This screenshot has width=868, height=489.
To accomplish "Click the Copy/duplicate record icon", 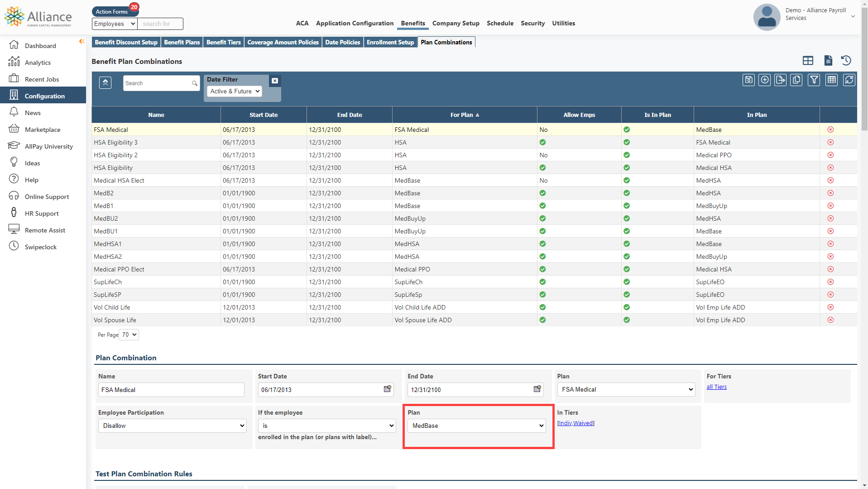I will click(x=796, y=80).
